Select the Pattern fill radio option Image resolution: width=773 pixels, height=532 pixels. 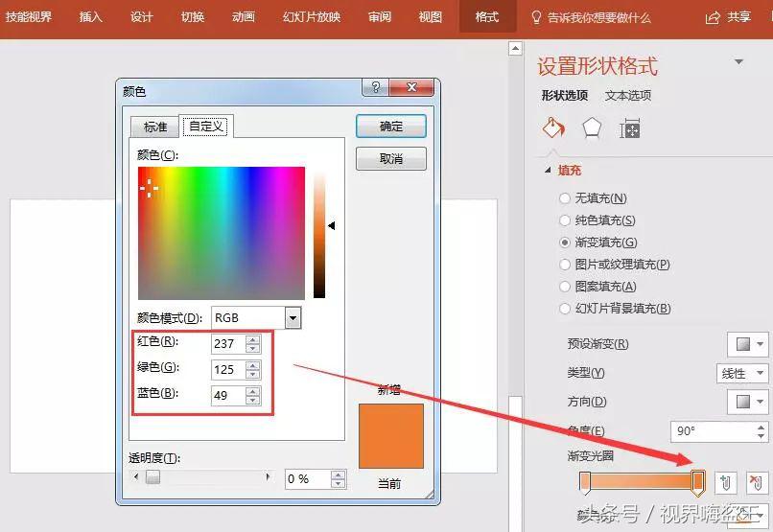click(565, 287)
